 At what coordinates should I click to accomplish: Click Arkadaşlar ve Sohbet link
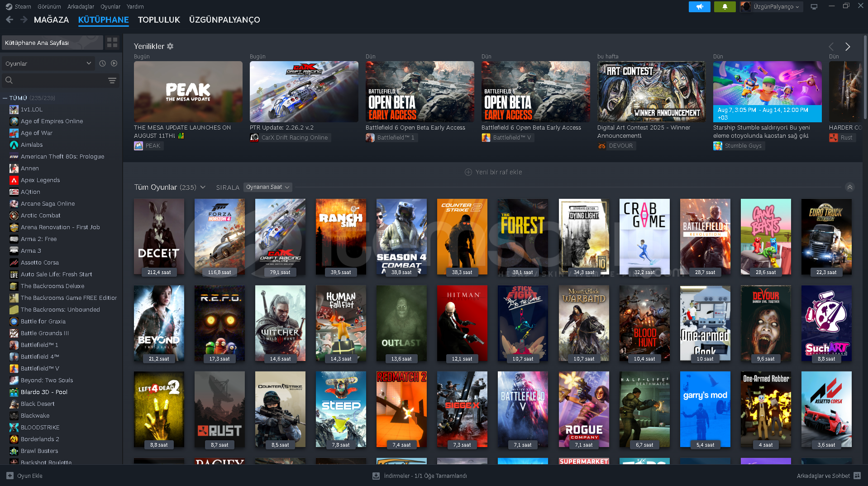(x=823, y=476)
